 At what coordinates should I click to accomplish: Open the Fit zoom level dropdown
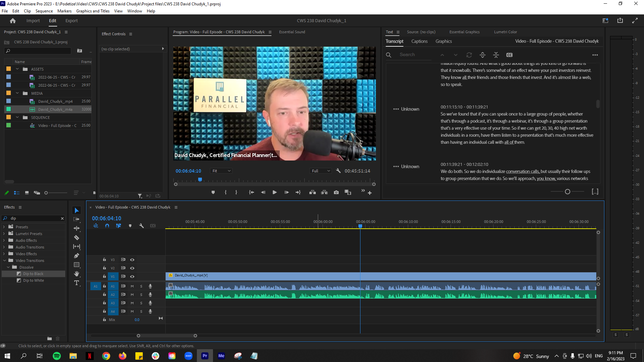[221, 171]
